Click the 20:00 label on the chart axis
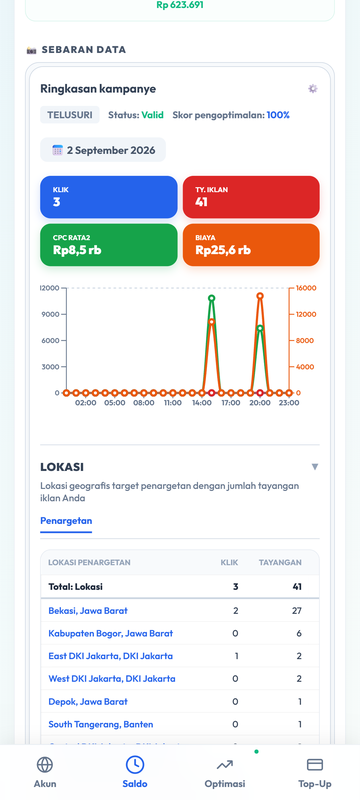 click(260, 403)
